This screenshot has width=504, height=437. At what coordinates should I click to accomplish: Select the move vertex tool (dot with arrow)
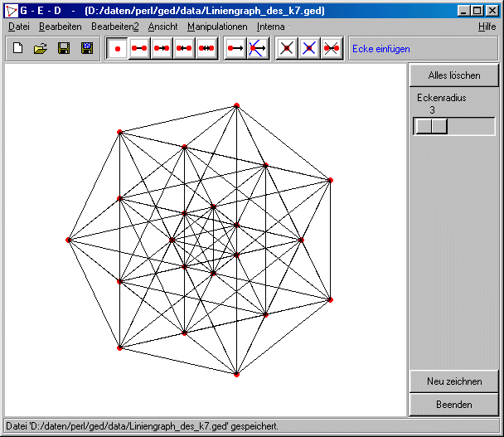(235, 49)
